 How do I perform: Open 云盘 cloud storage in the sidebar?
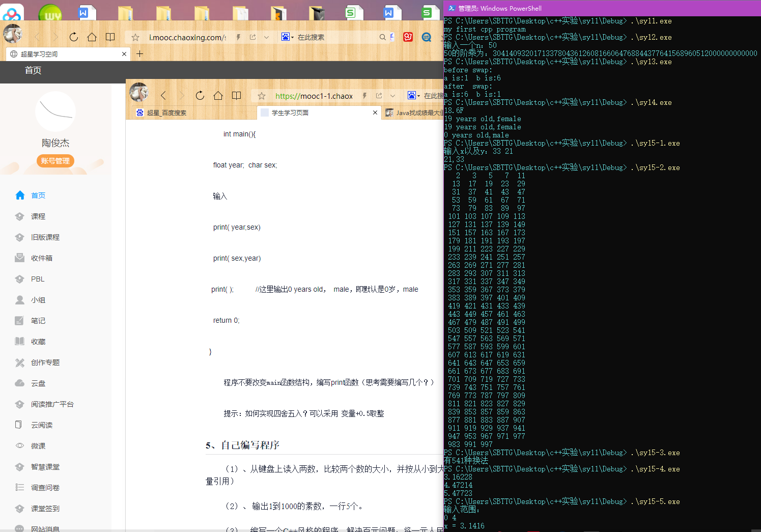(38, 383)
